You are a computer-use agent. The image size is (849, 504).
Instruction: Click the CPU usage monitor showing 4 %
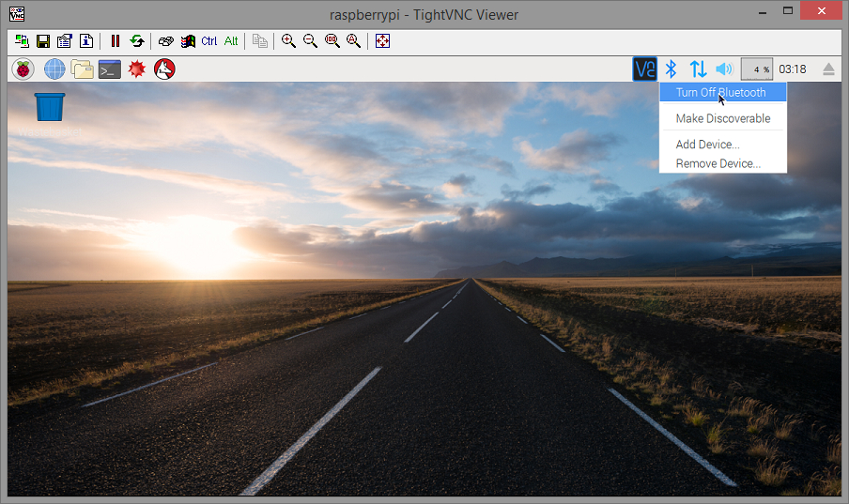pyautogui.click(x=756, y=69)
